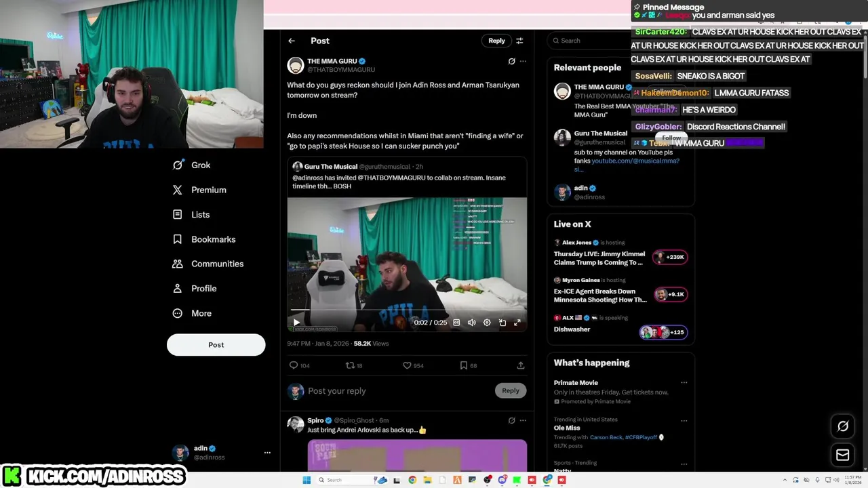The image size is (868, 488).
Task: Join Myron Gaines live with +9.1K
Action: point(670,294)
